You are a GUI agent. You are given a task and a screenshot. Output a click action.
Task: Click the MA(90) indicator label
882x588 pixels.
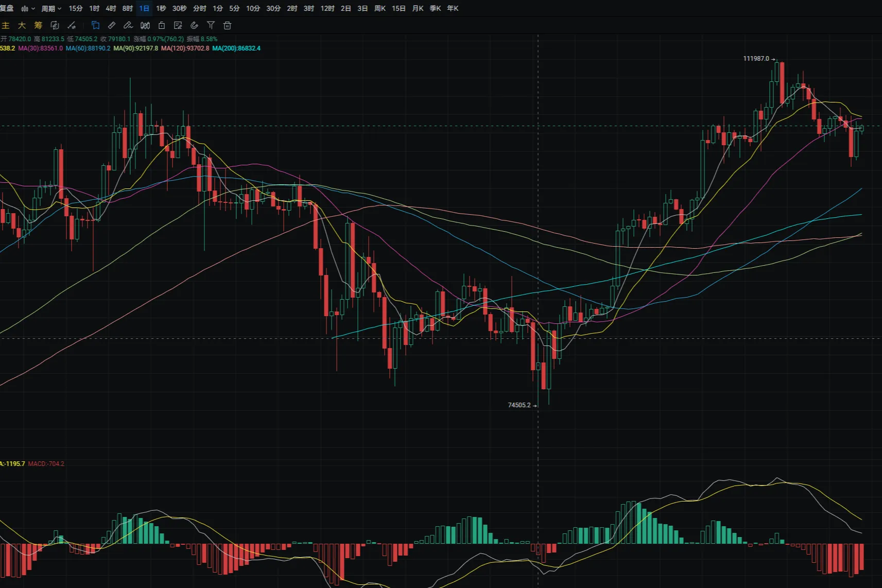click(x=136, y=48)
